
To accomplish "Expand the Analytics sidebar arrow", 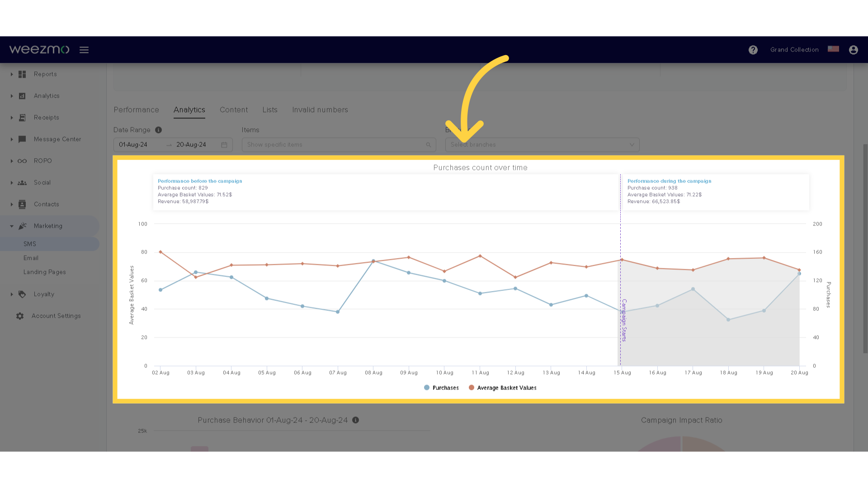I will [x=12, y=96].
